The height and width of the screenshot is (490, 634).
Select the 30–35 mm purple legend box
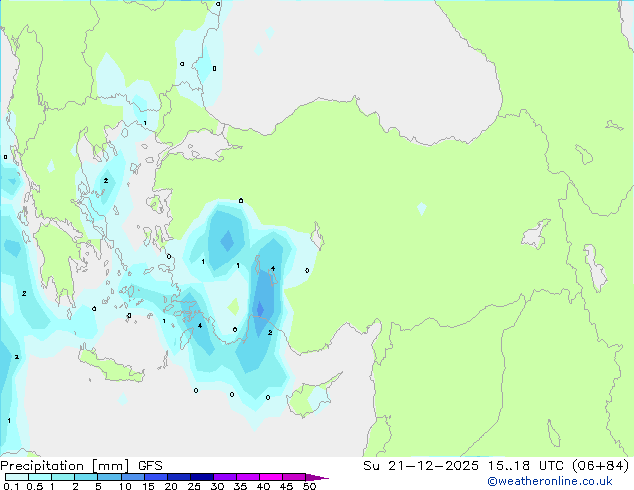click(x=224, y=477)
